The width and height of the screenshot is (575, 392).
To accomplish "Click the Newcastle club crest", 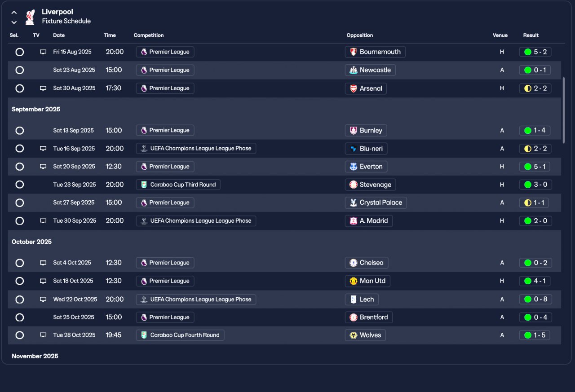I will (354, 70).
